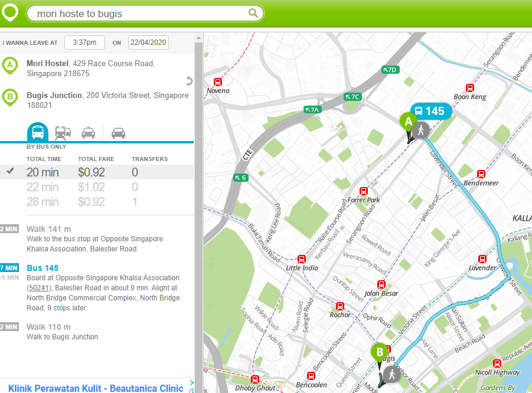Click the 7 MIN bus duration badge
This screenshot has width=532, height=393.
point(9,268)
